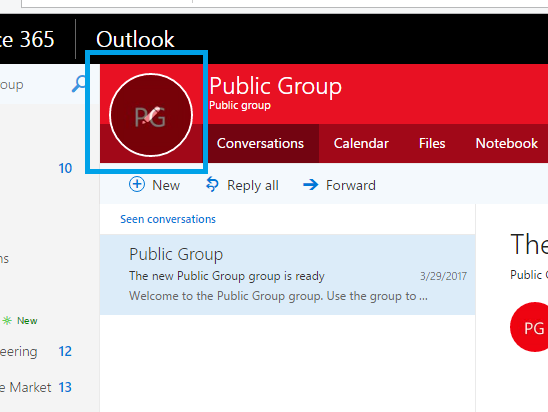This screenshot has width=548, height=412.
Task: Click the New button label
Action: pyautogui.click(x=166, y=185)
